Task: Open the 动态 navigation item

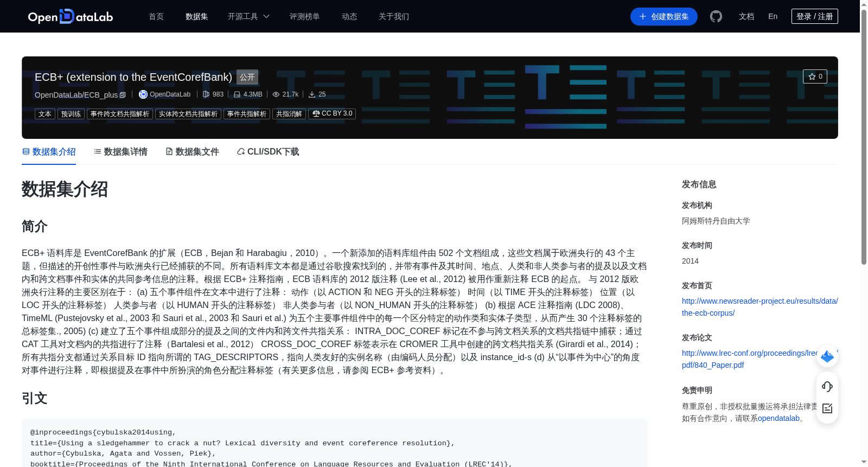Action: click(349, 16)
